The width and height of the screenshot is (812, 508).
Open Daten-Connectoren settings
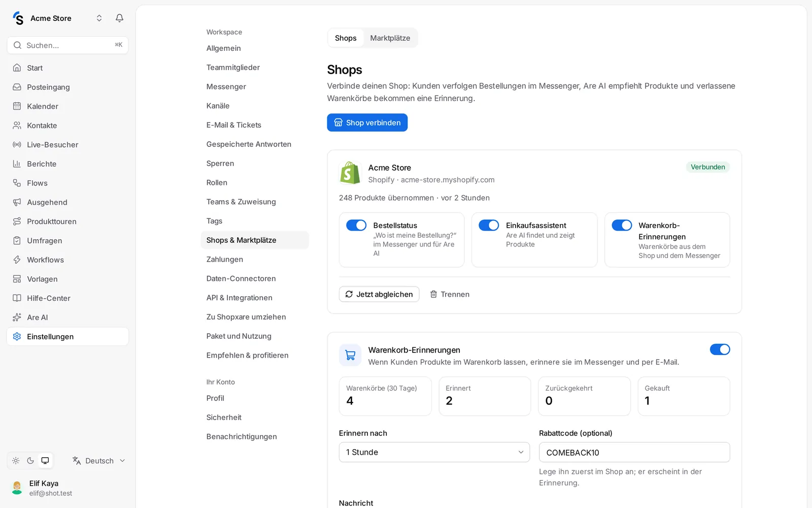[x=255, y=278]
